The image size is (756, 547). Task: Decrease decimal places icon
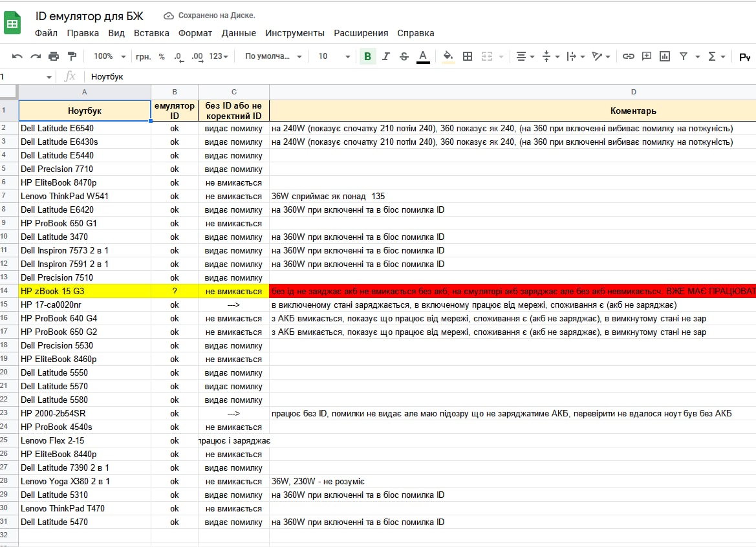178,56
